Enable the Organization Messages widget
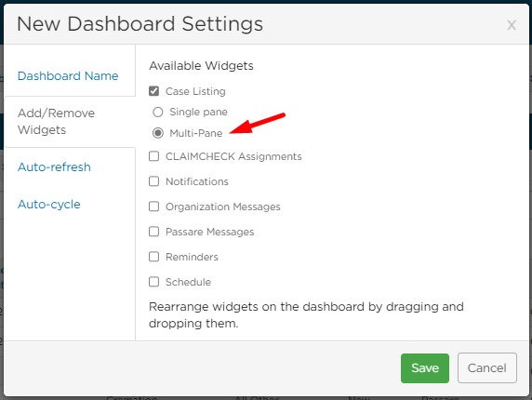This screenshot has height=400, width=532. [x=154, y=207]
